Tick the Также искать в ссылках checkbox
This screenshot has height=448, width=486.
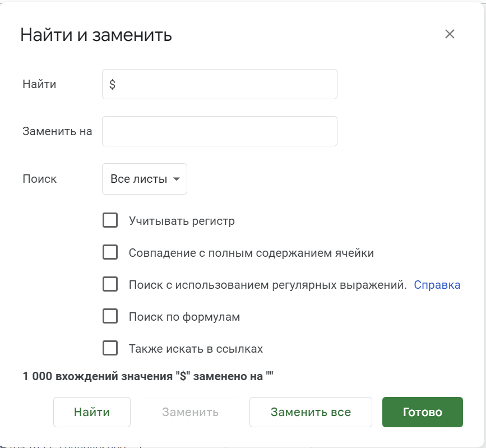[110, 348]
